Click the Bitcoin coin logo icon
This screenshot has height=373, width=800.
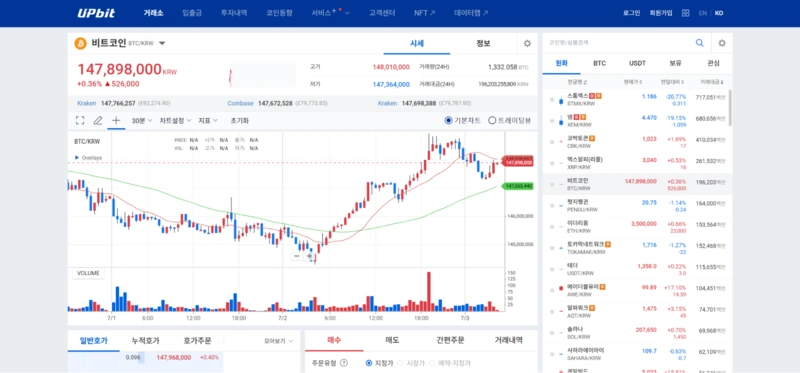coord(80,43)
